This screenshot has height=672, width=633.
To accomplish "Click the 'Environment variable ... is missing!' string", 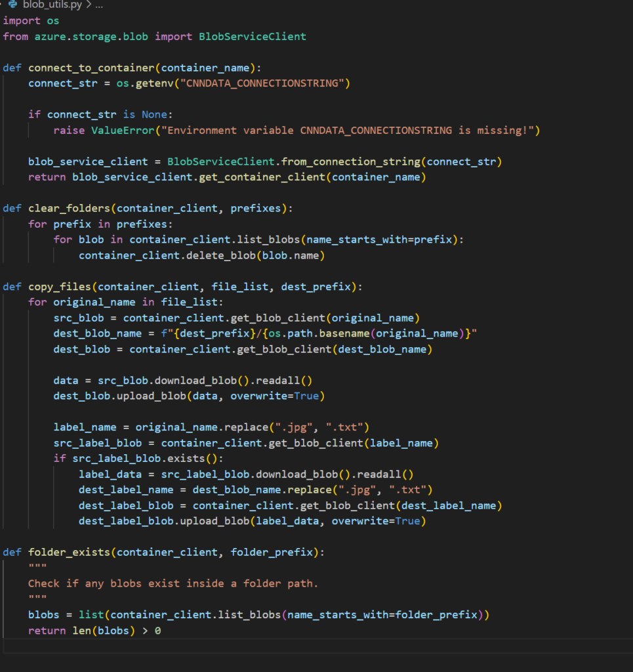I will 348,131.
